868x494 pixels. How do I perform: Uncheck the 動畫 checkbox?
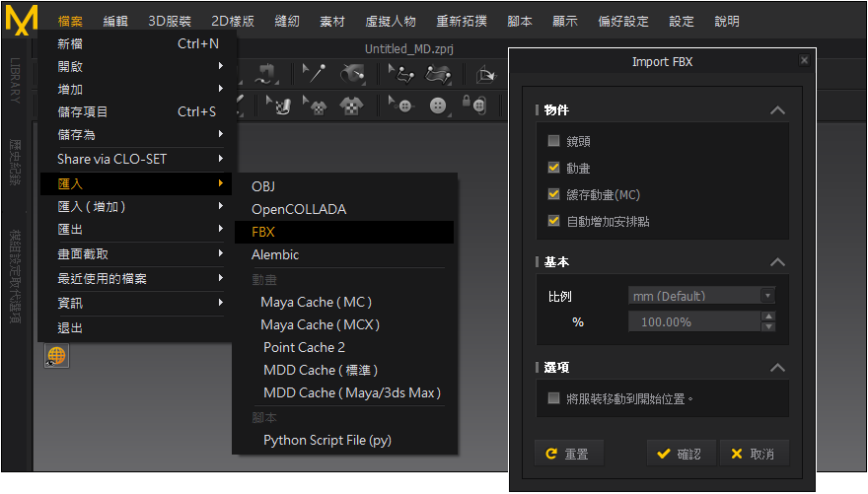553,168
